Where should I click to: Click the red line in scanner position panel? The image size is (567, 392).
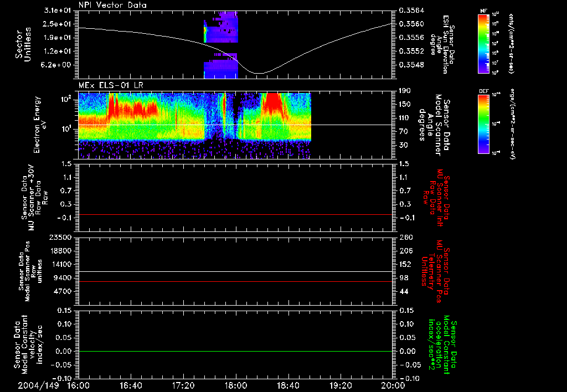point(235,281)
